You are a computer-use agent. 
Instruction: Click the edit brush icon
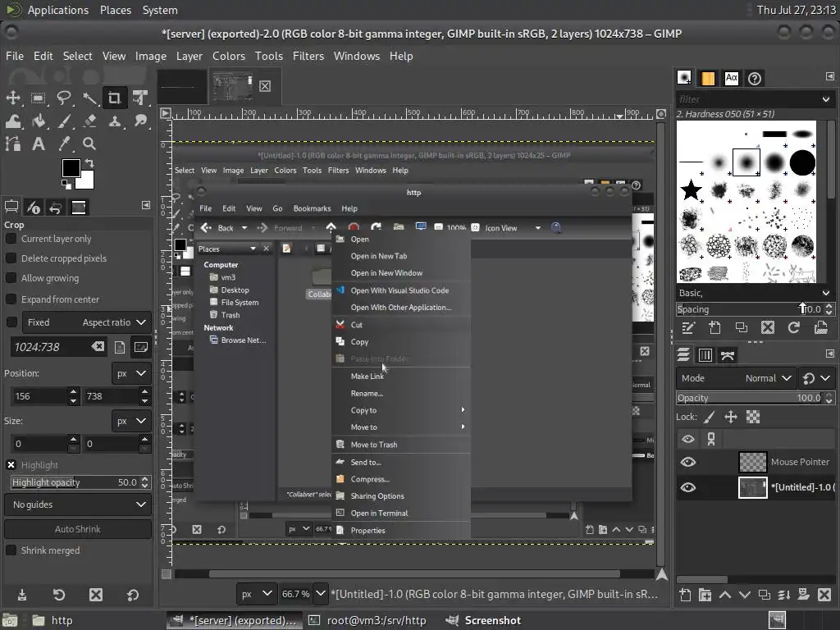tap(688, 327)
